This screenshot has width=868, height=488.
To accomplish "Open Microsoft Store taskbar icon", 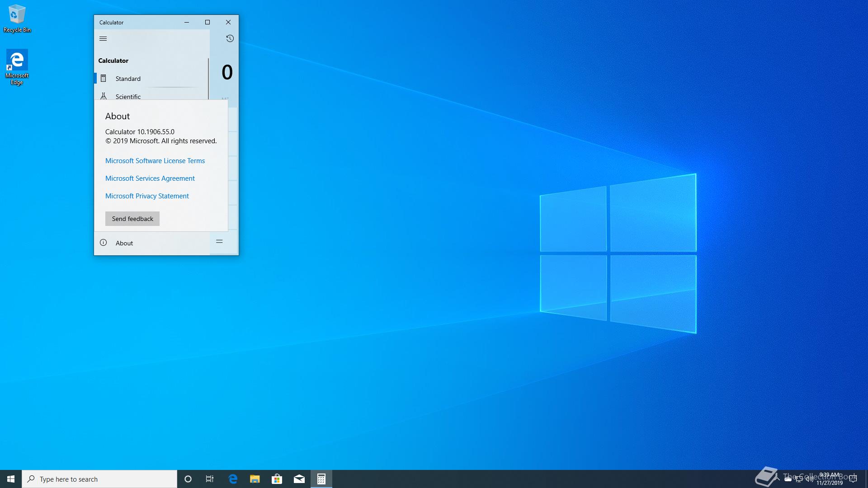I will point(277,479).
